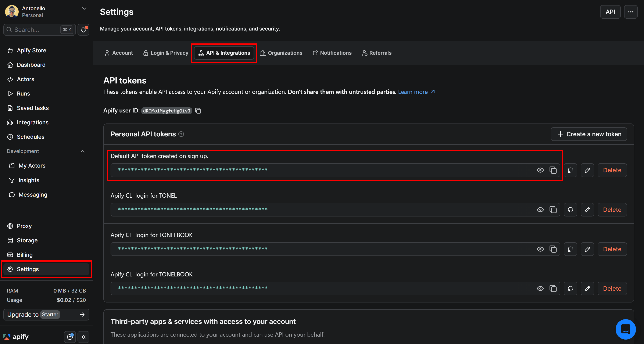Open My Actors

coord(46,166)
